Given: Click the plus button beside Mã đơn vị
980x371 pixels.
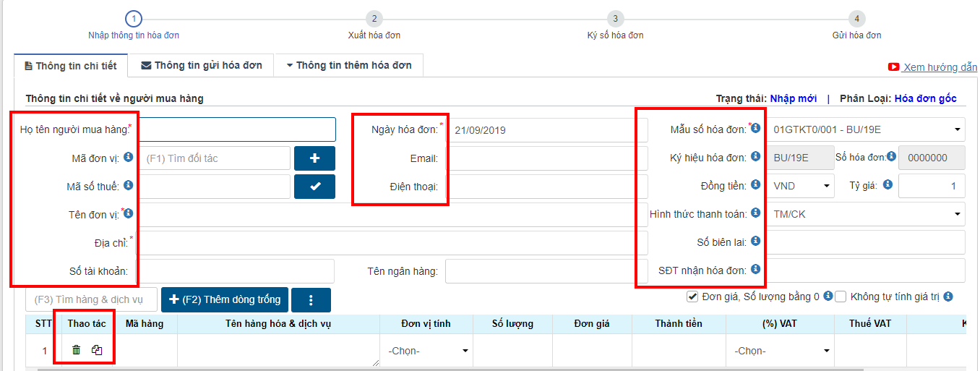Looking at the screenshot, I should pyautogui.click(x=314, y=158).
